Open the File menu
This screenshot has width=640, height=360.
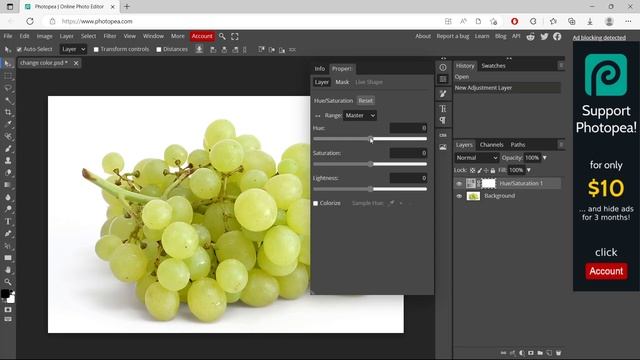click(8, 36)
